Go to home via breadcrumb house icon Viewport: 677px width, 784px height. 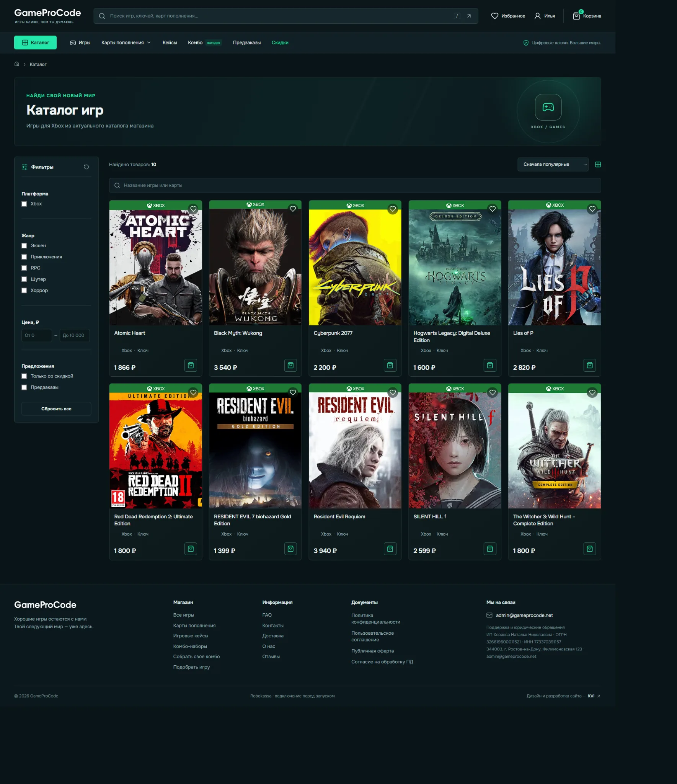tap(17, 64)
